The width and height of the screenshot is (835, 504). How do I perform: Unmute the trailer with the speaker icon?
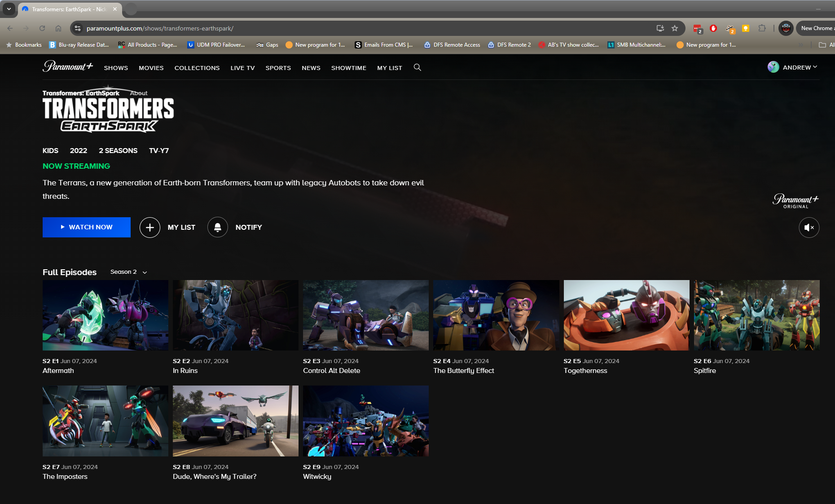809,228
